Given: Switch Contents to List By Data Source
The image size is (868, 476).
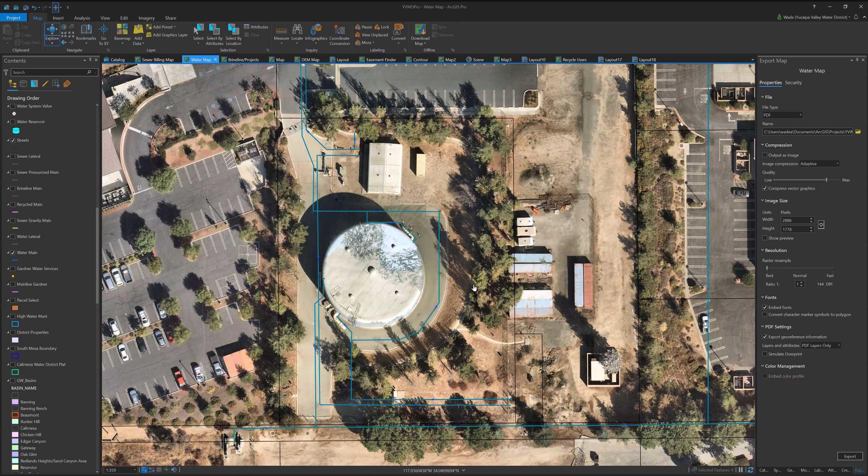Looking at the screenshot, I should [x=23, y=84].
